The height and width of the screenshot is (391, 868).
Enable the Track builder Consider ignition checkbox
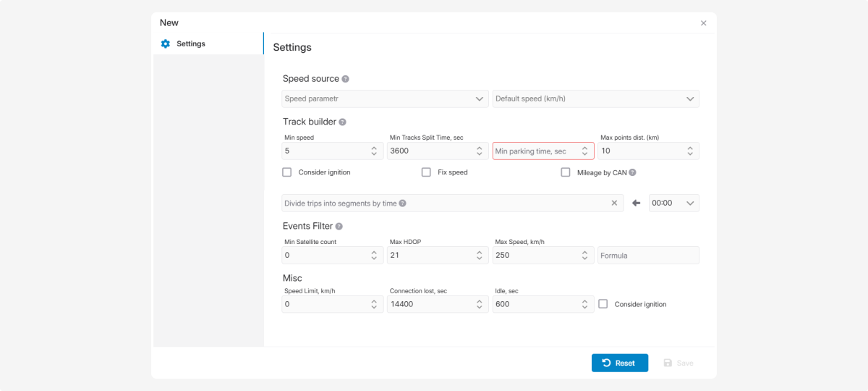click(287, 172)
